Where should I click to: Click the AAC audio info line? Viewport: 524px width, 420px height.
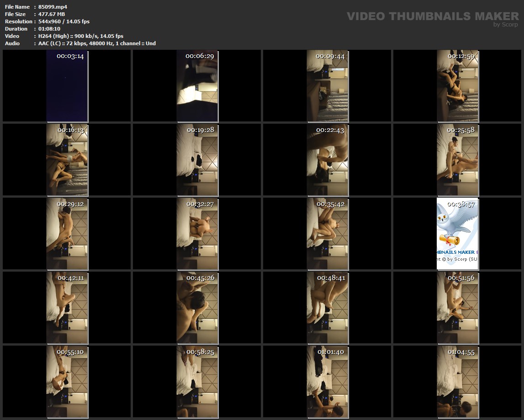point(97,43)
